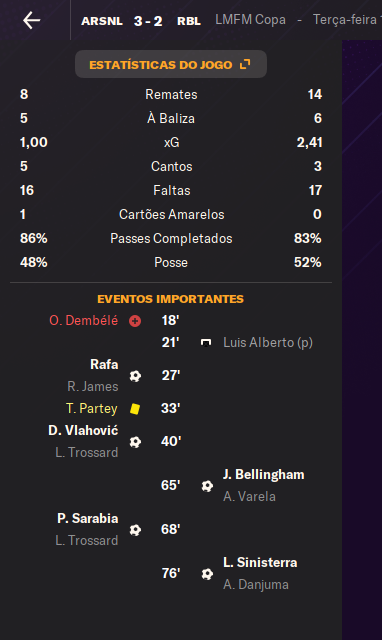The width and height of the screenshot is (382, 640).
Task: Click the goal icon beside J. Bellingham
Action: (207, 486)
